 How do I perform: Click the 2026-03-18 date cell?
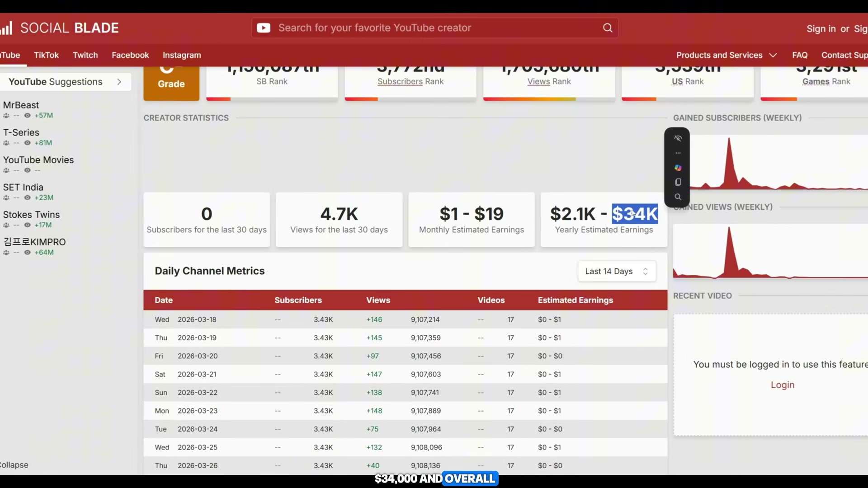tap(197, 319)
